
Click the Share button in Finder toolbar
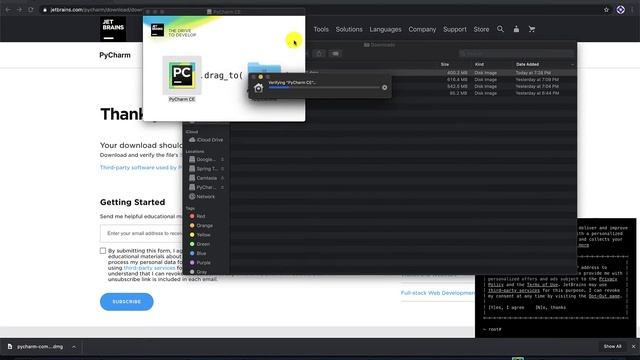319,53
